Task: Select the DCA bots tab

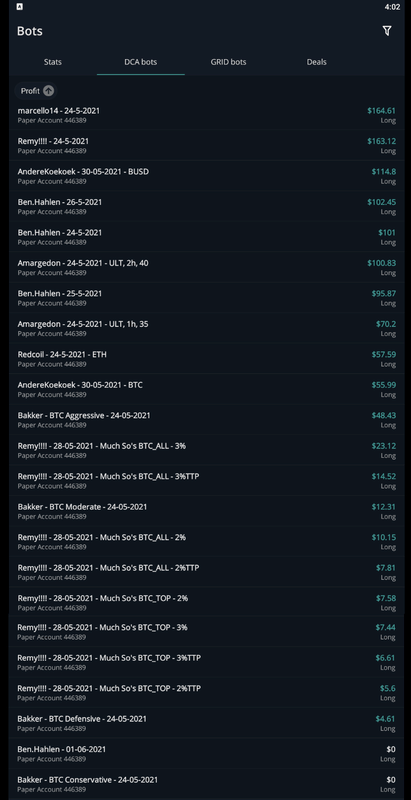Action: (x=141, y=62)
